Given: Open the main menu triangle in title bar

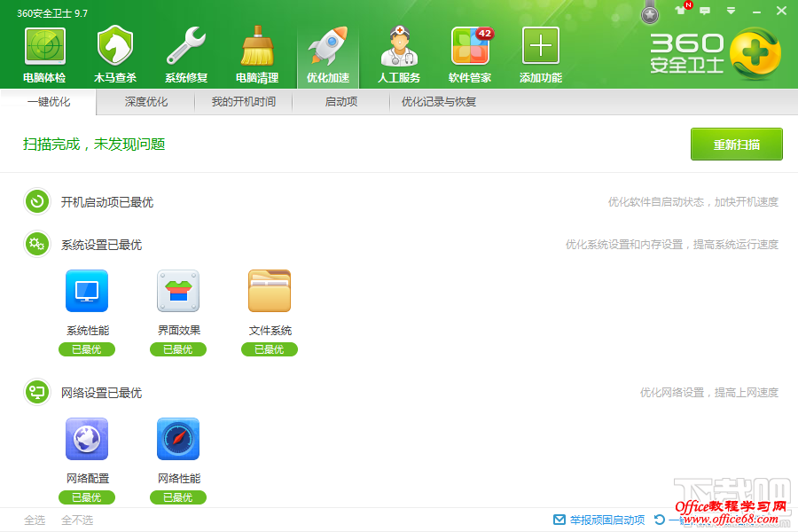Looking at the screenshot, I should pos(731,11).
